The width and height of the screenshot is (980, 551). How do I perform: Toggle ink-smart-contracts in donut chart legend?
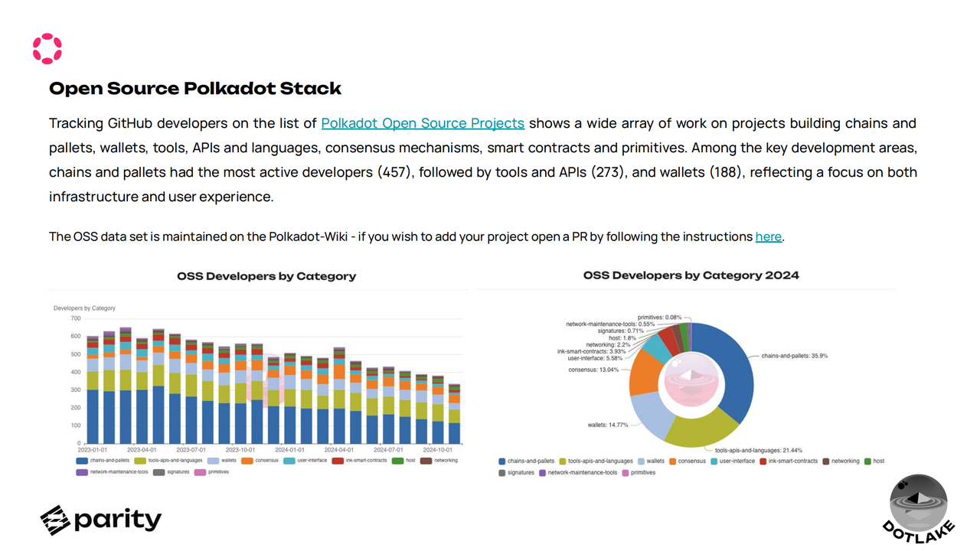[789, 461]
